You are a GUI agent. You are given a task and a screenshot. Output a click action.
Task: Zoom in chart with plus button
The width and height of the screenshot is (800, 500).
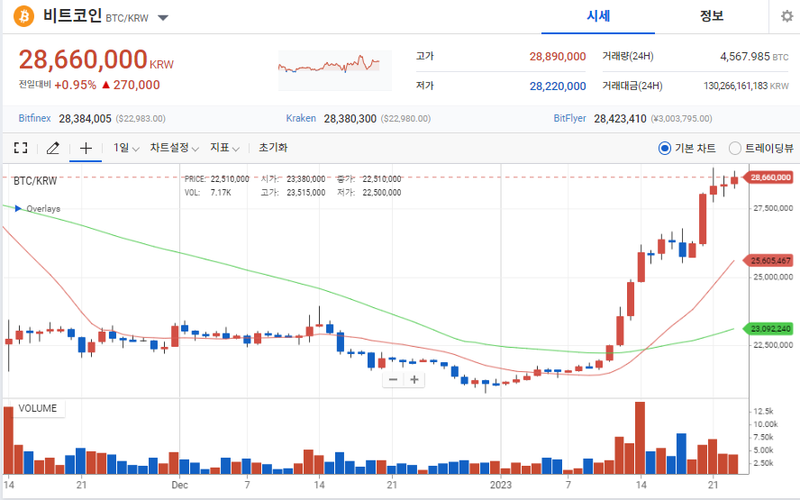[414, 379]
